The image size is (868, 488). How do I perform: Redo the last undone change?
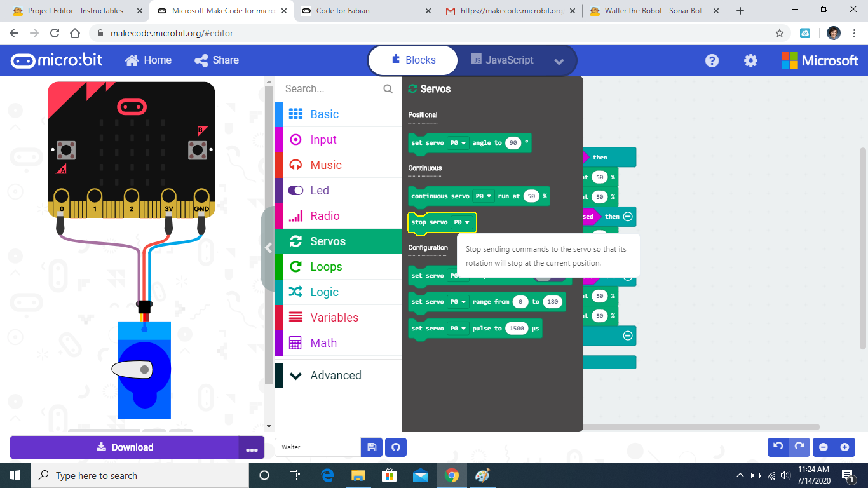[799, 447]
